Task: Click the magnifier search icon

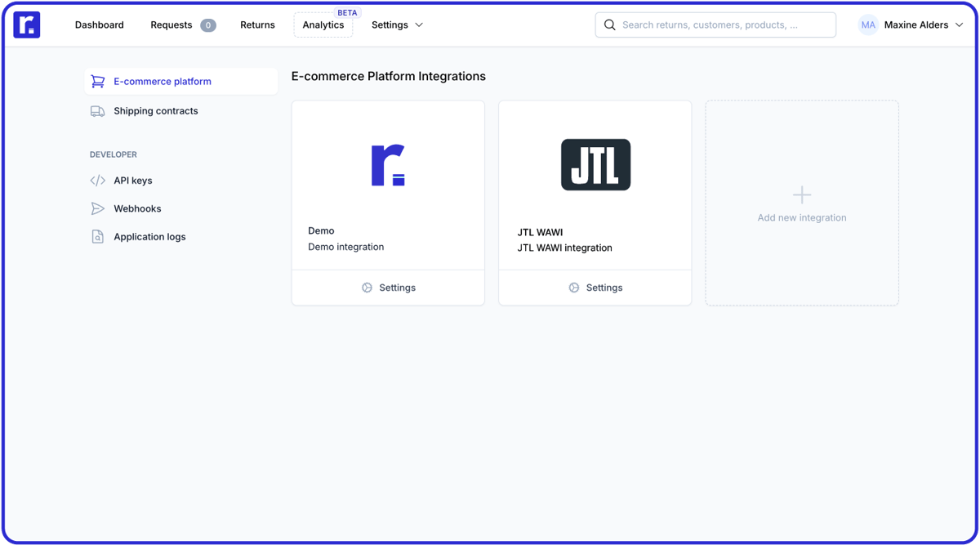Action: click(609, 25)
